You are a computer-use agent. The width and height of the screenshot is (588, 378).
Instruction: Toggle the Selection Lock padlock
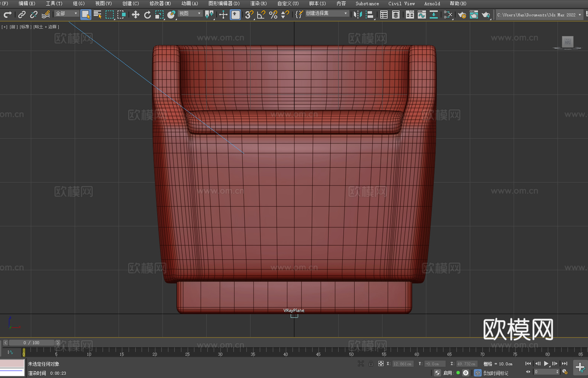tap(371, 364)
